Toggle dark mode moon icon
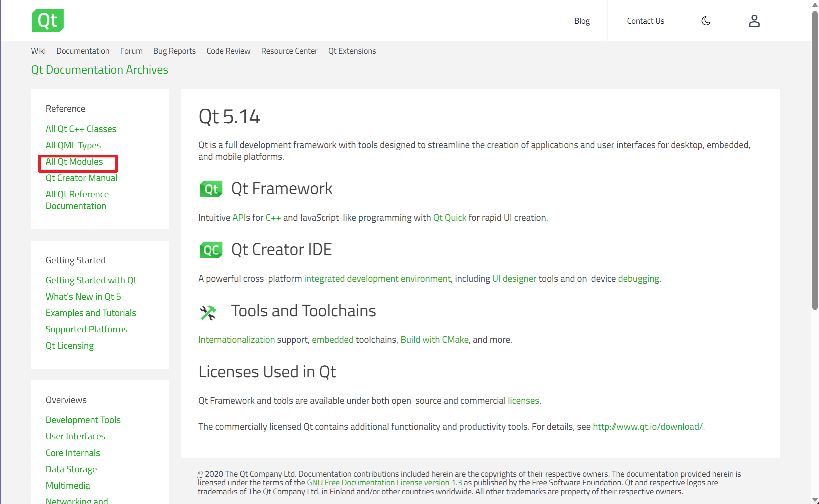Screen dimensions: 819x504 (x=706, y=21)
